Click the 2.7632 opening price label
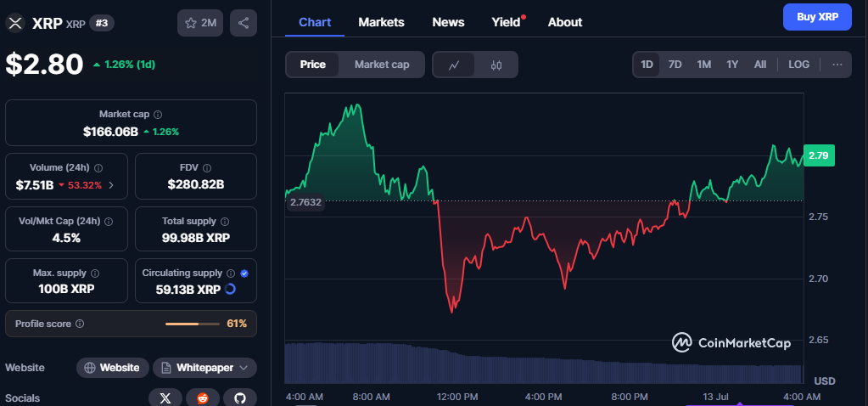The width and height of the screenshot is (868, 406). pyautogui.click(x=305, y=202)
